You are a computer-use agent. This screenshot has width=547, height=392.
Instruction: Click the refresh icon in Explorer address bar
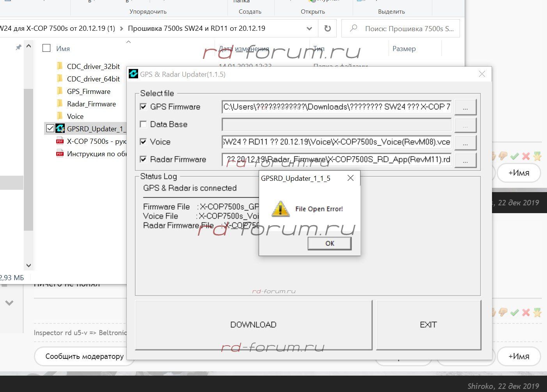coord(328,28)
